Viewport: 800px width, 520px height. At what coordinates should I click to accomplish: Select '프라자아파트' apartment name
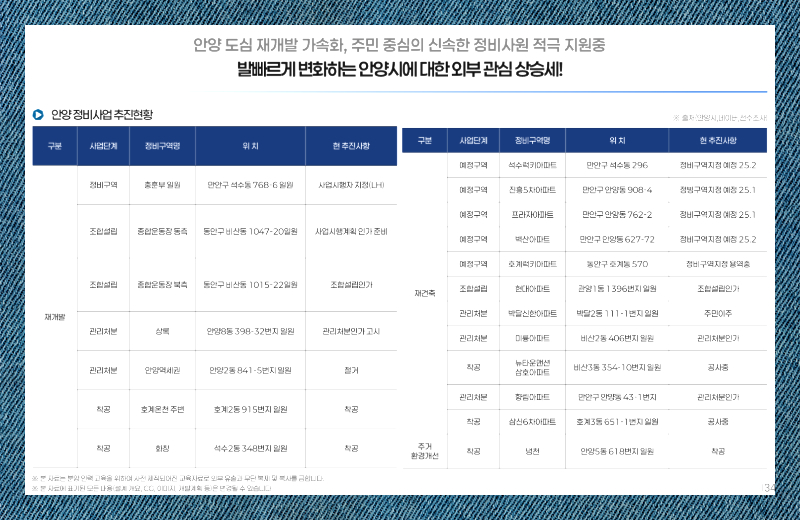pyautogui.click(x=532, y=214)
